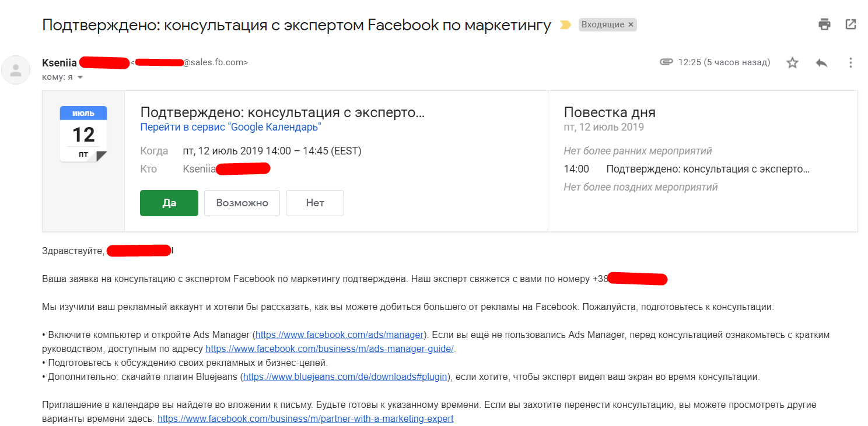Click the sender's avatar image
Image resolution: width=868 pixels, height=426 pixels.
coord(16,69)
